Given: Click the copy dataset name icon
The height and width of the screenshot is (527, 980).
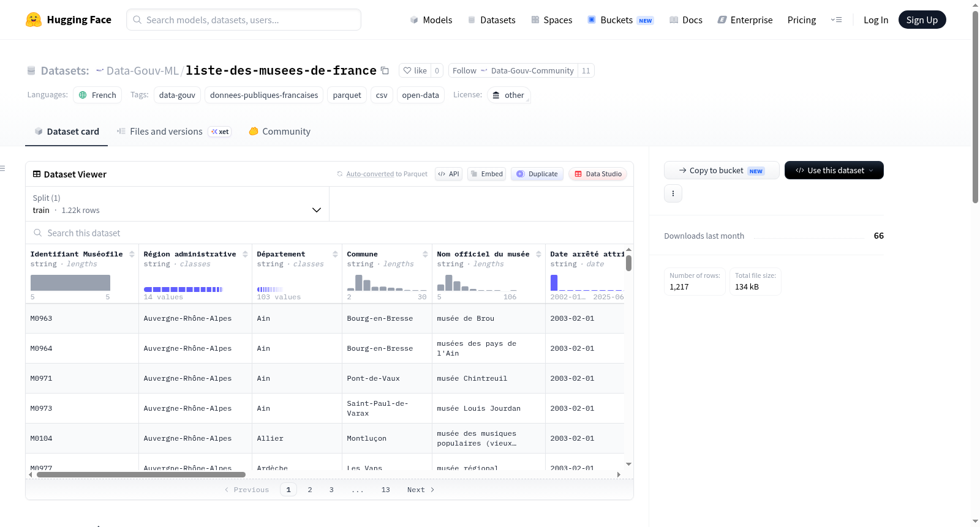Looking at the screenshot, I should pos(385,70).
